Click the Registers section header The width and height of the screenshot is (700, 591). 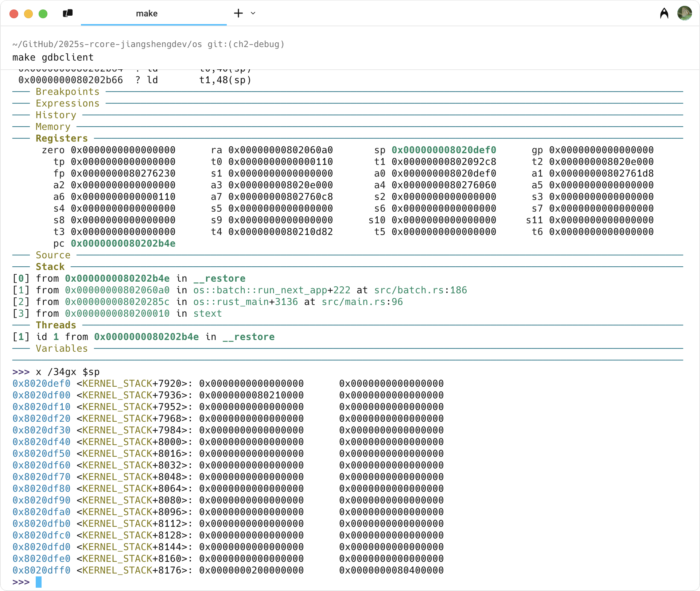(x=62, y=138)
